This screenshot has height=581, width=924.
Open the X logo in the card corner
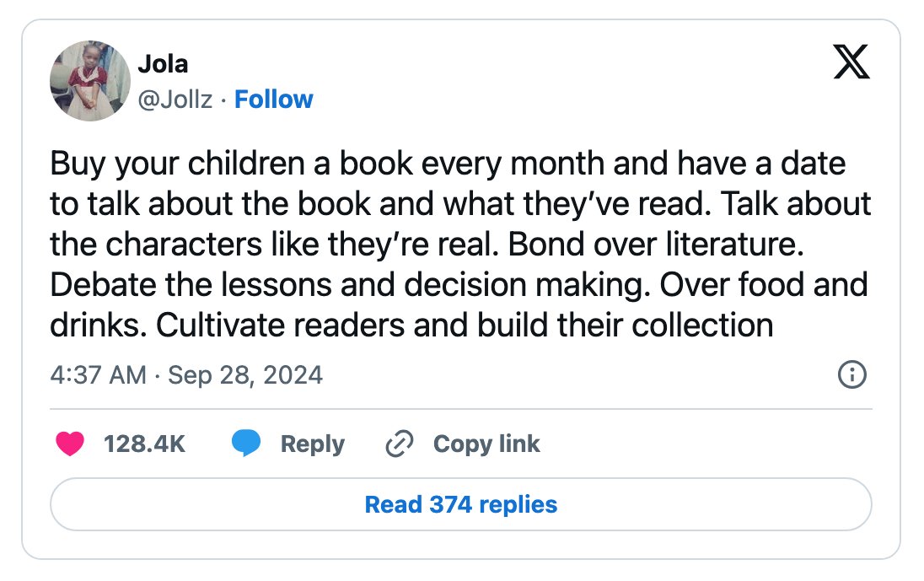coord(851,62)
